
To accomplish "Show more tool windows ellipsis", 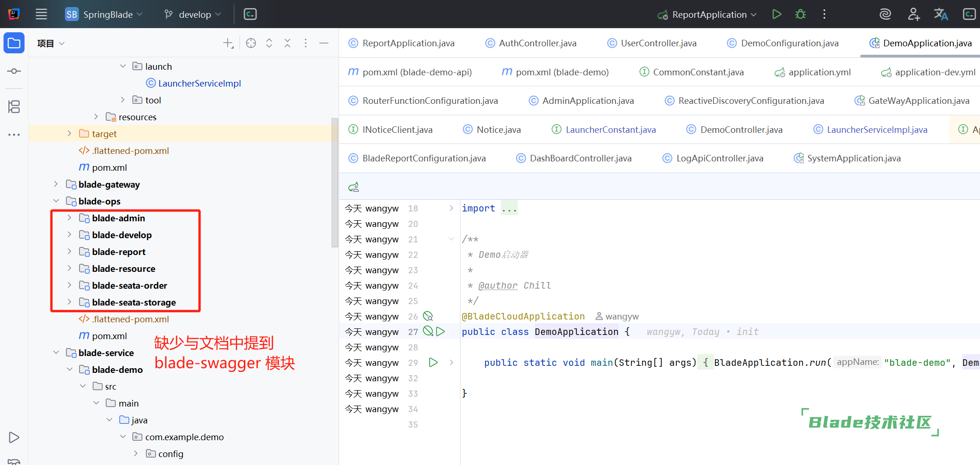I will coord(14,135).
